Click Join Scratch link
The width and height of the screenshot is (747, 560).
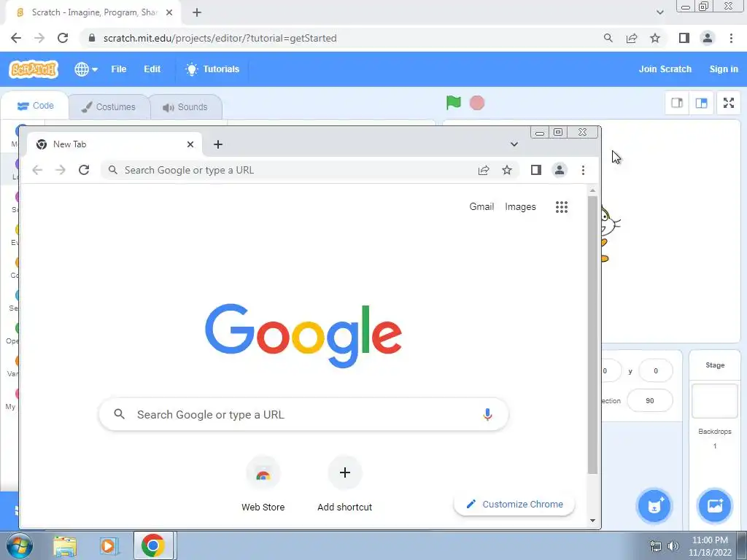pyautogui.click(x=665, y=69)
